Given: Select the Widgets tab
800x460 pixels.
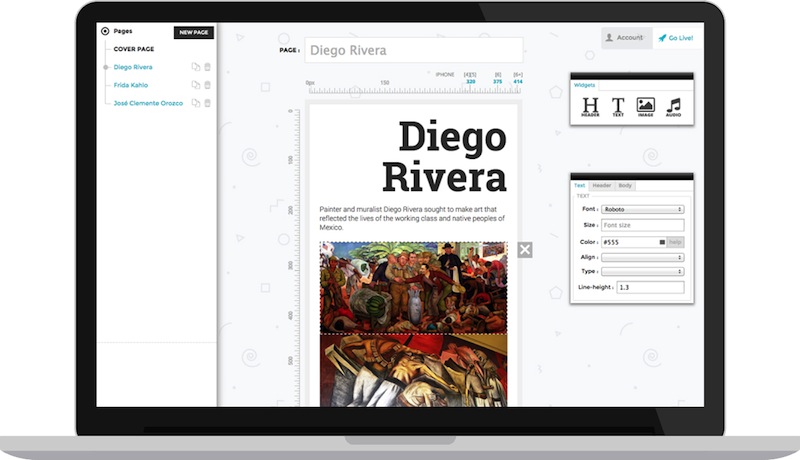Looking at the screenshot, I should point(584,85).
